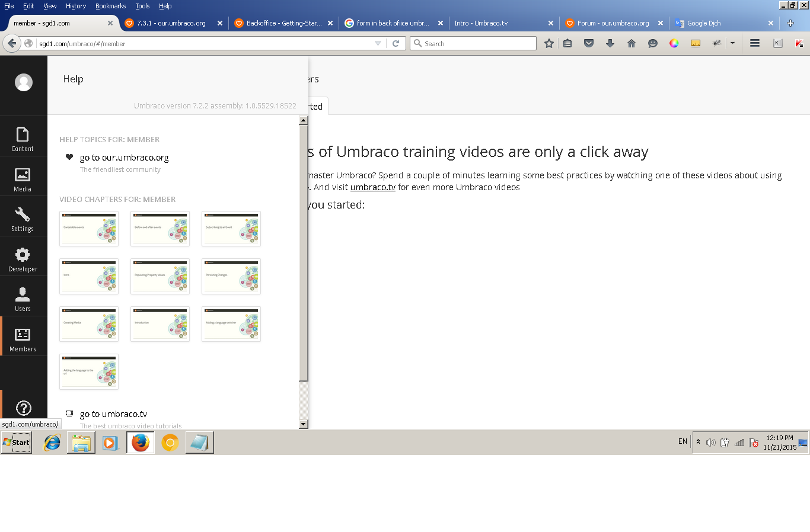810x532 pixels.
Task: Open the 'Intro' video chapter thumbnail
Action: [89, 276]
